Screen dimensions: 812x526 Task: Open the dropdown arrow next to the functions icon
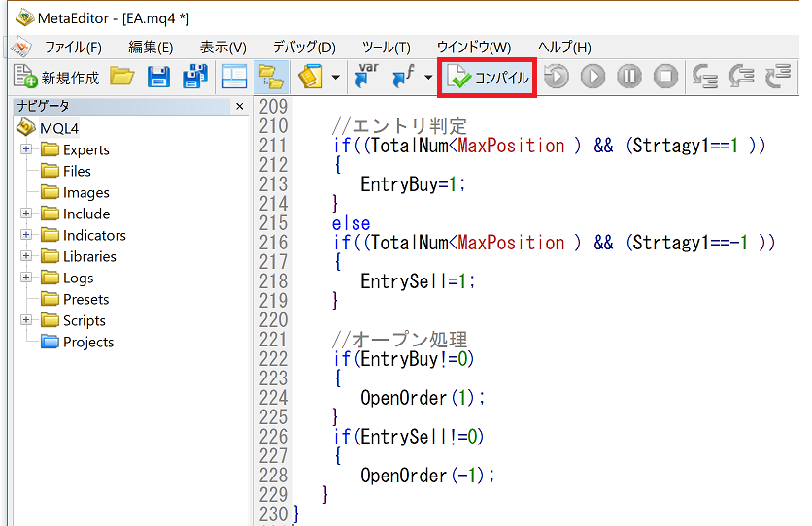pos(428,77)
